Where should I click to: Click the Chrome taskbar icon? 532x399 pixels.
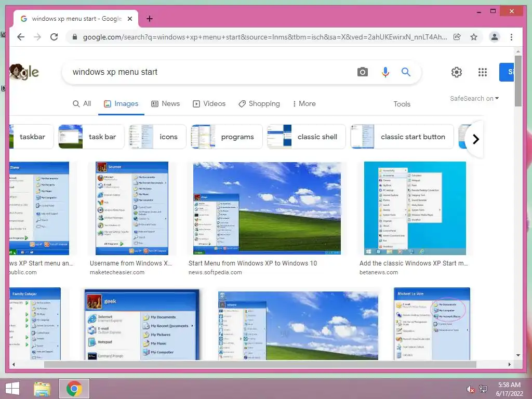point(74,389)
